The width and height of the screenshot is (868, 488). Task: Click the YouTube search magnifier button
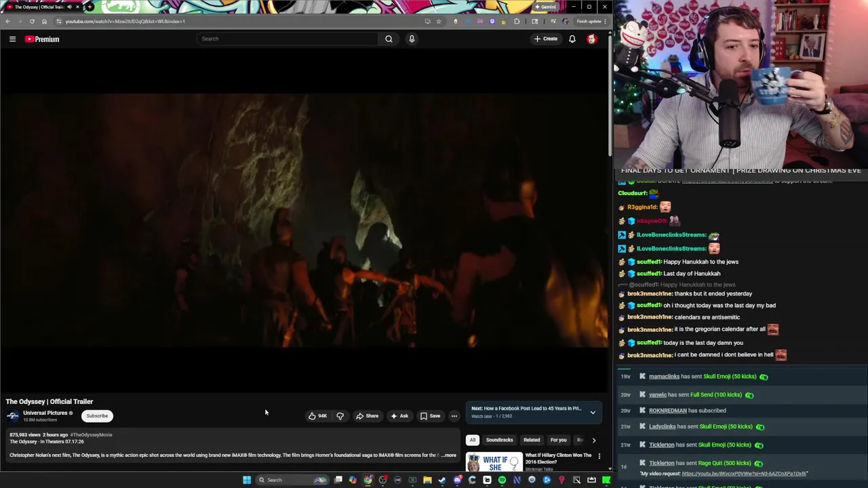389,39
